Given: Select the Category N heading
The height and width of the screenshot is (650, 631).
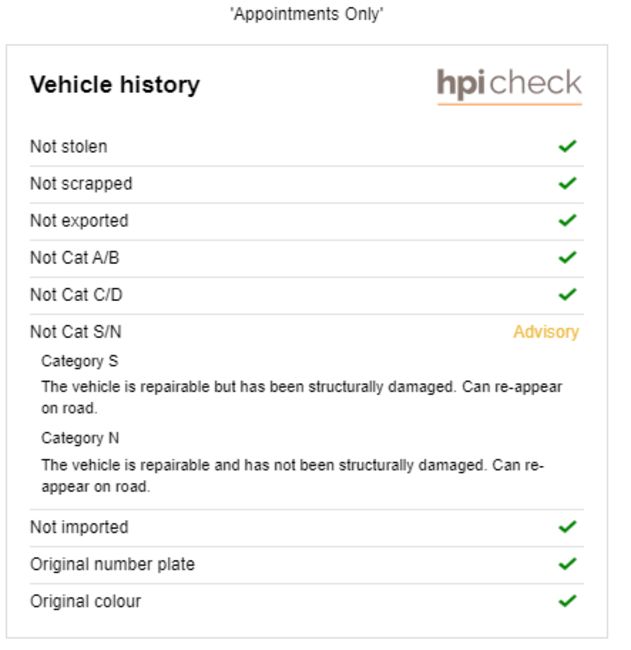Looking at the screenshot, I should coord(80,438).
